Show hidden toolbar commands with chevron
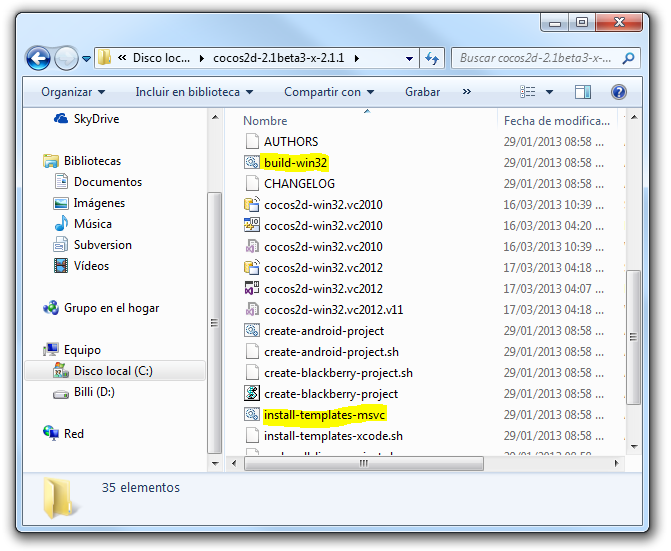Screen dimensions: 671x551 466,92
